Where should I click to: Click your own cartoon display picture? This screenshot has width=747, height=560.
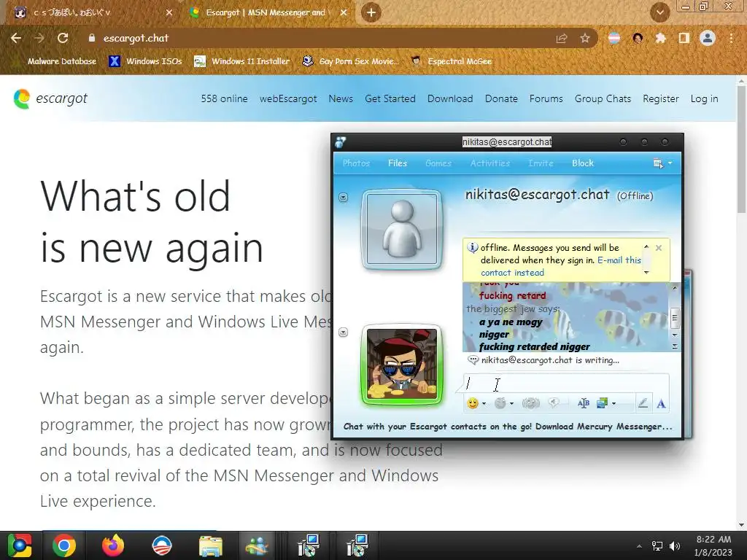click(402, 365)
